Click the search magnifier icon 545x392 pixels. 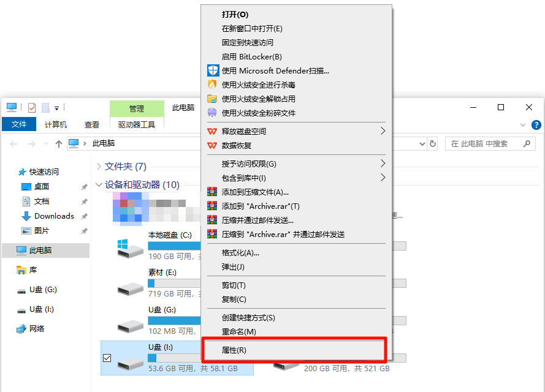tap(527, 143)
